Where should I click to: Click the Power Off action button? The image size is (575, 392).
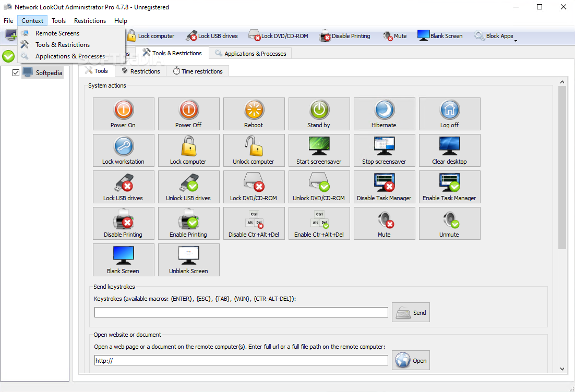[188, 114]
